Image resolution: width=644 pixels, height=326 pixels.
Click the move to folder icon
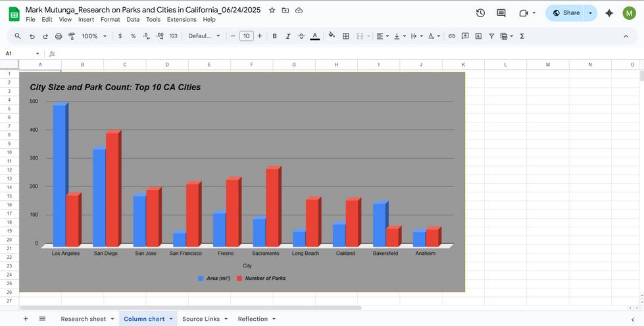[x=285, y=11]
